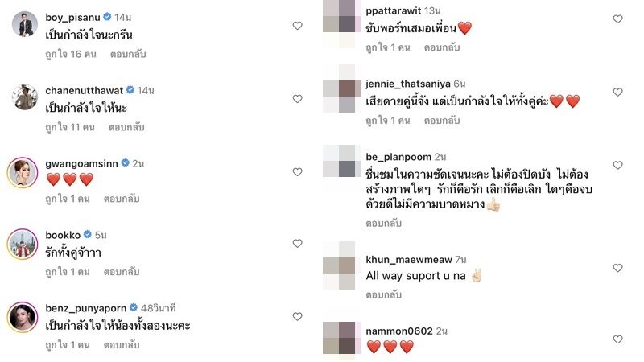Tap the heart icon on bookko's comment
Image resolution: width=644 pixels, height=362 pixels.
tap(297, 244)
